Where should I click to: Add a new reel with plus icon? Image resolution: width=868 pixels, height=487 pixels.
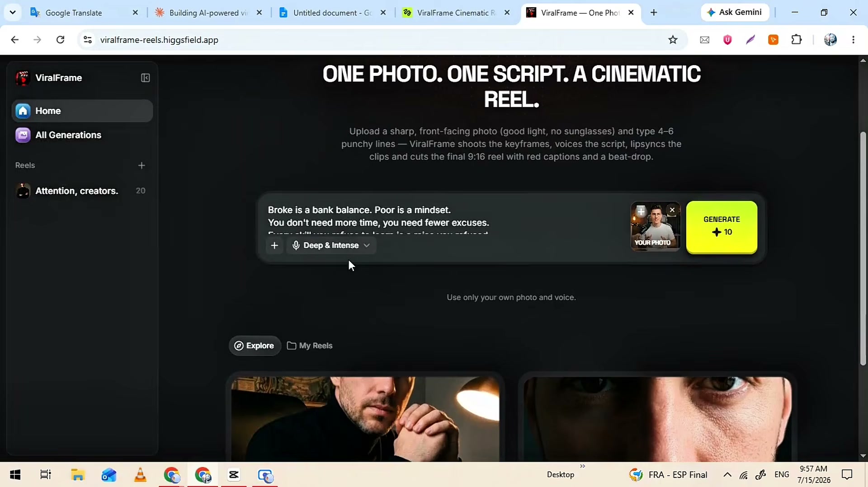click(x=142, y=165)
